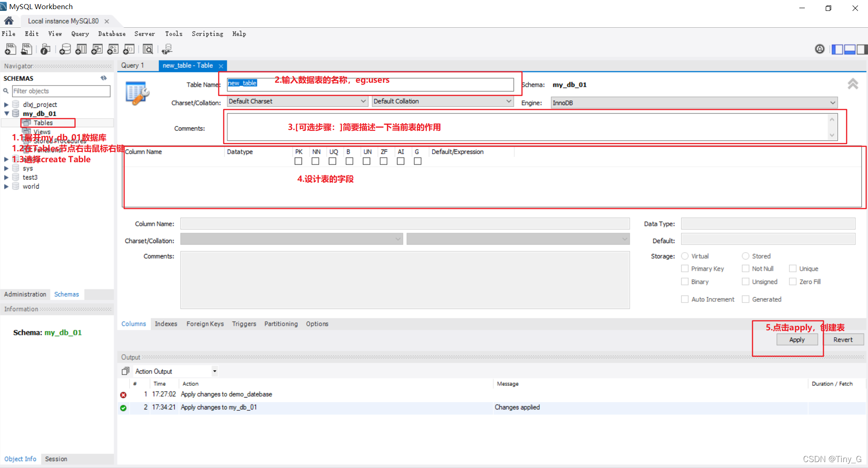Click the Table Name input field
The image size is (868, 468).
pos(370,85)
